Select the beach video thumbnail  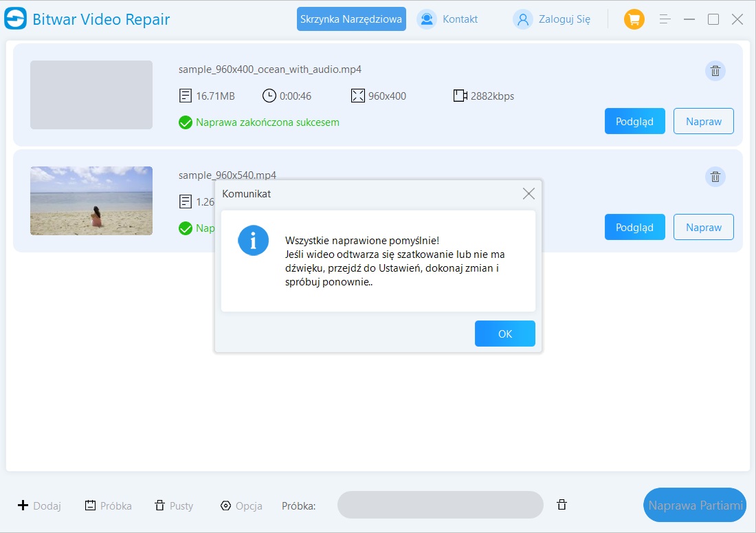[x=91, y=201]
